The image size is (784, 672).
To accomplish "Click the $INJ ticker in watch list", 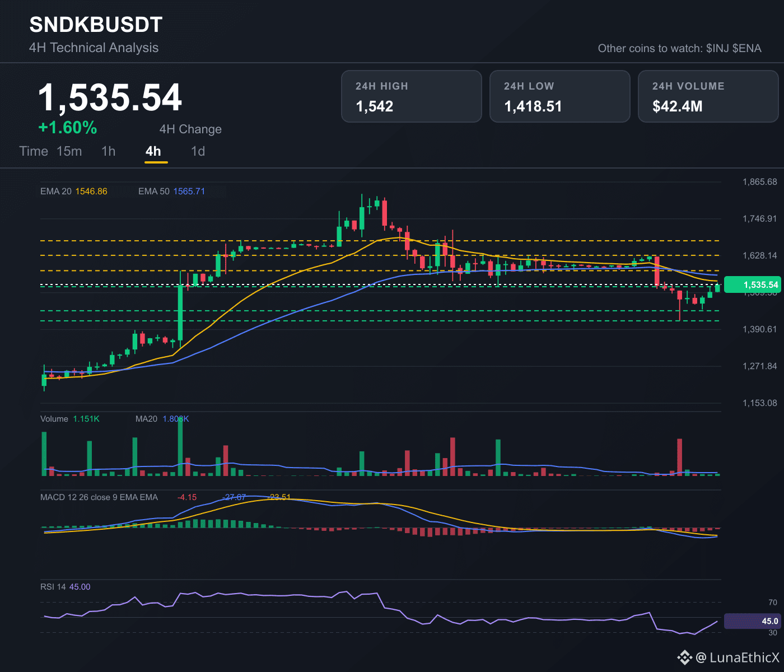I will coord(717,48).
